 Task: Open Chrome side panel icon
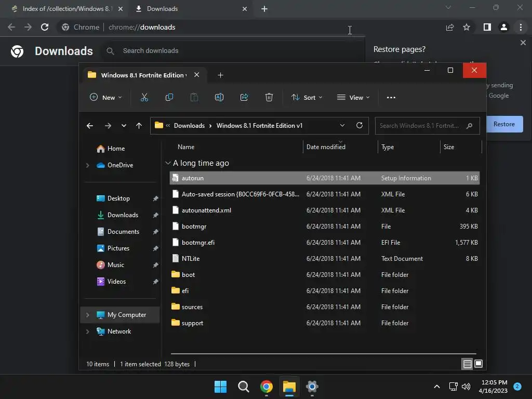(487, 27)
